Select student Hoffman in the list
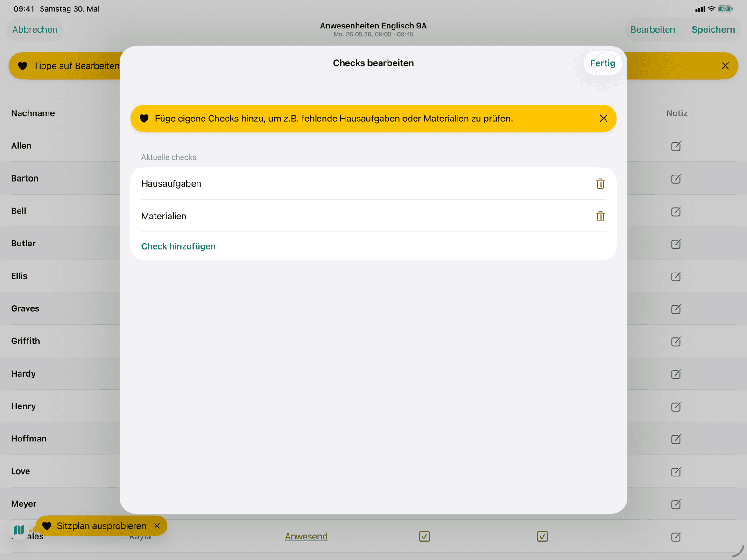 [29, 439]
